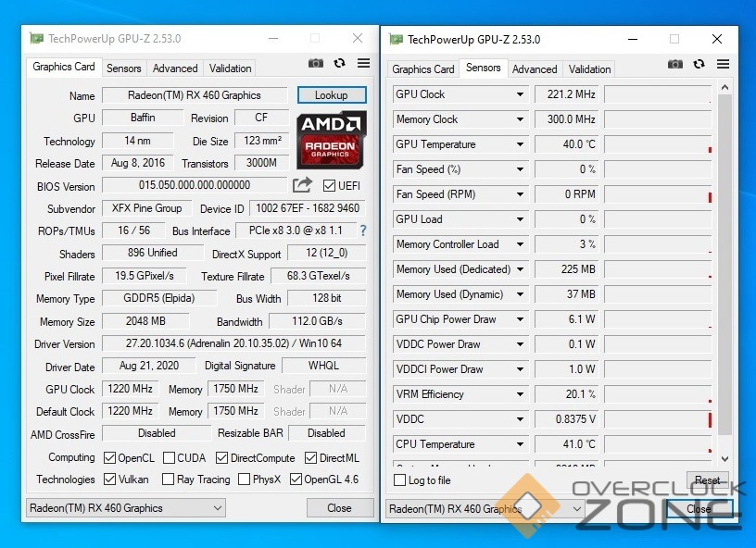Open Bus Interface help question mark

(x=363, y=230)
